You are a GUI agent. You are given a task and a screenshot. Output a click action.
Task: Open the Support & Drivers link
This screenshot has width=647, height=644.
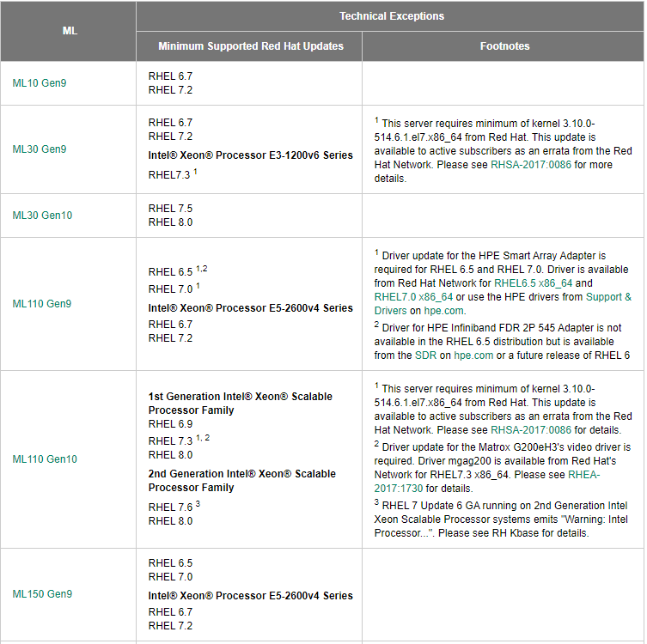pos(503,303)
